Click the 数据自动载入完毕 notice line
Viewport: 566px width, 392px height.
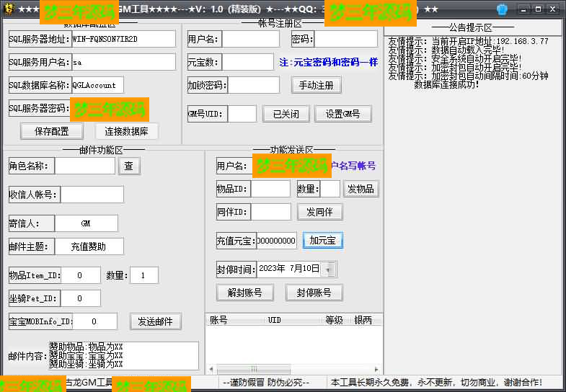coord(447,50)
